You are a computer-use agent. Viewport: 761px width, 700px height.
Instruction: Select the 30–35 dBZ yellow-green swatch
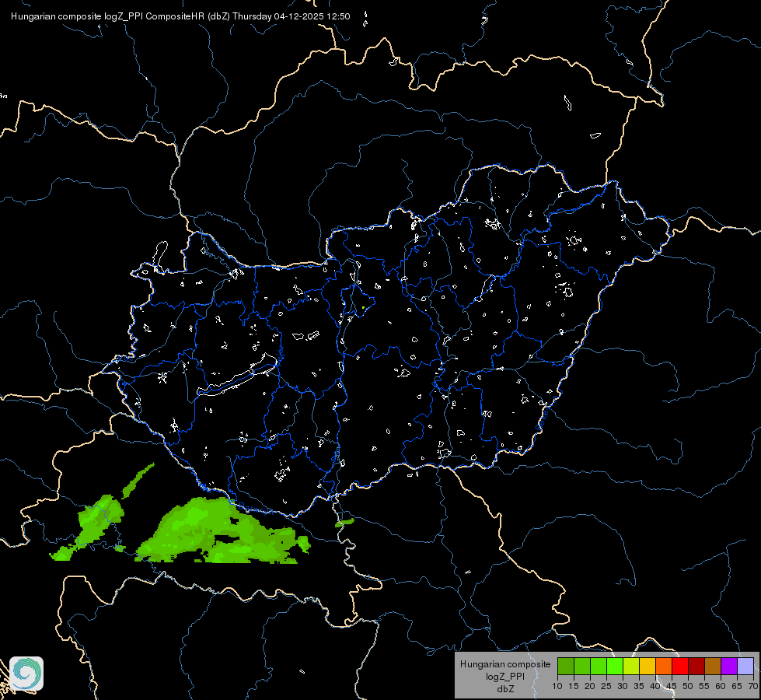coord(631,667)
